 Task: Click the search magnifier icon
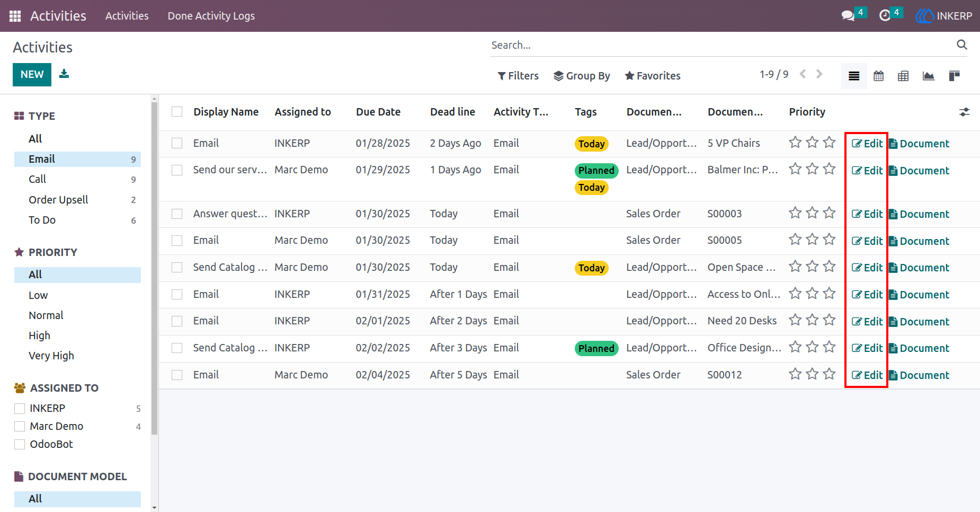[x=961, y=45]
